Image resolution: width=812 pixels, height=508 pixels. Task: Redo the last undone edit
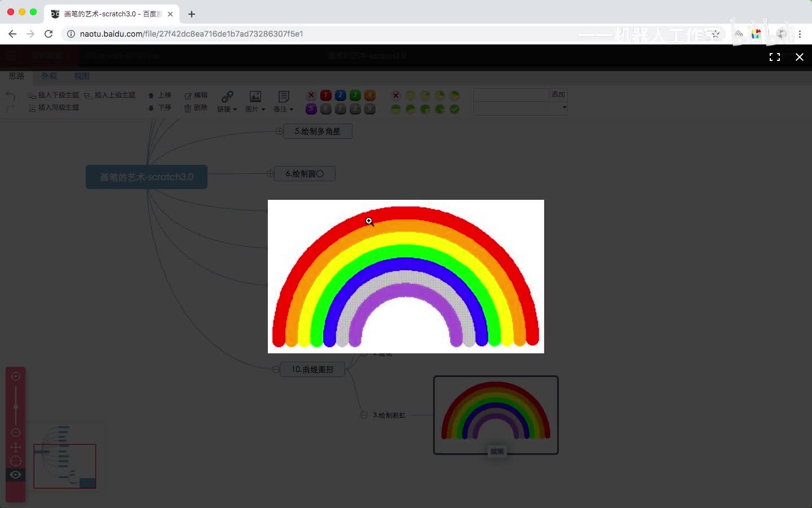tap(10, 107)
